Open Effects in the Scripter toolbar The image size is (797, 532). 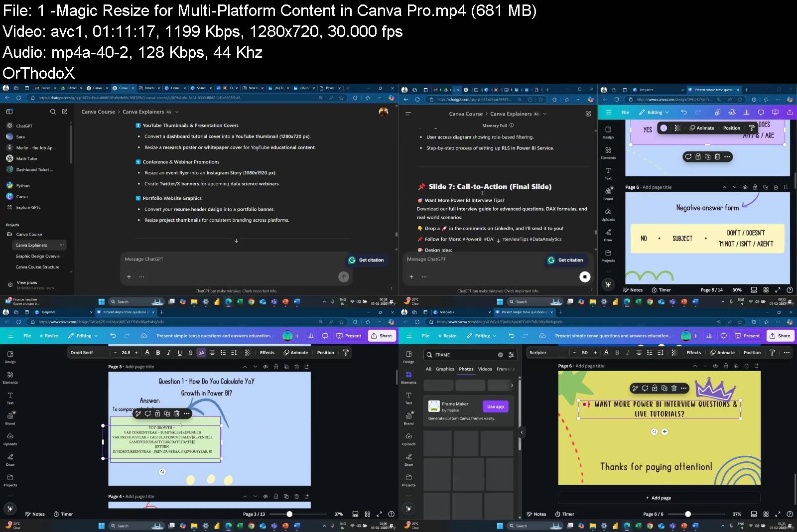(693, 353)
